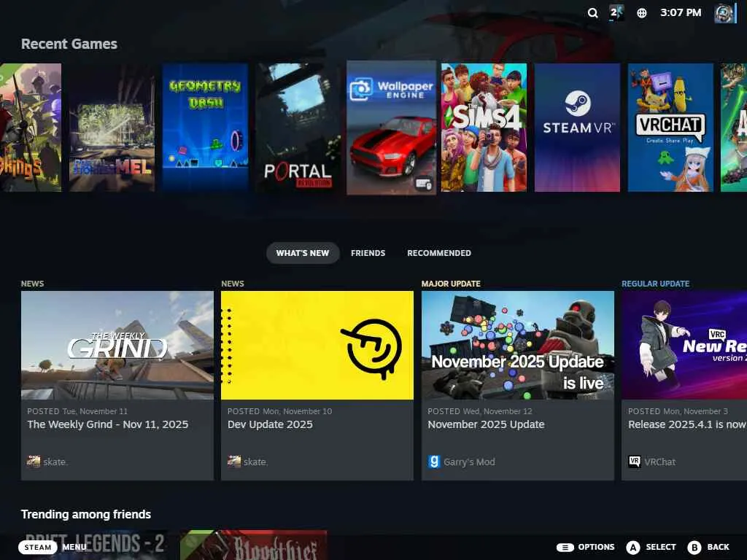Click 'POSTED Tue, November 11' date
Viewport: 747px width, 560px height.
pos(77,411)
